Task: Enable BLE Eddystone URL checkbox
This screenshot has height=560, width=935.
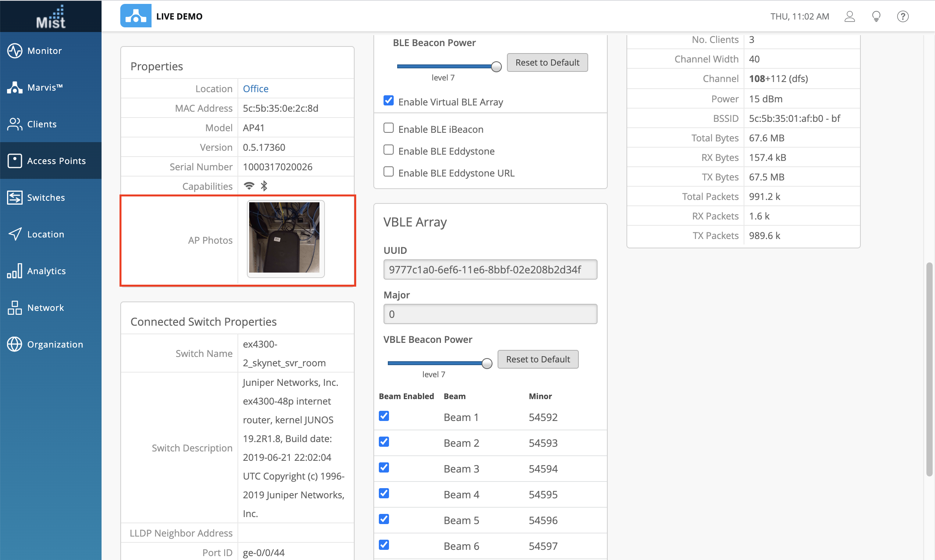Action: (x=389, y=172)
